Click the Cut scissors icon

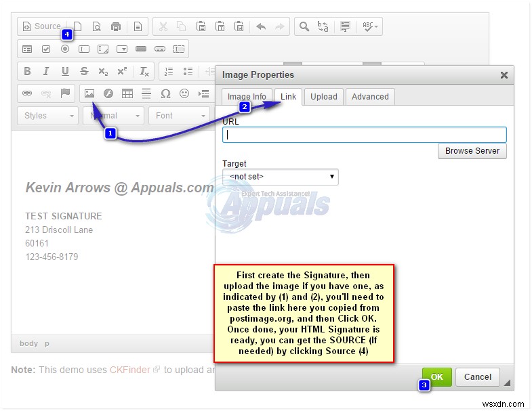[x=163, y=26]
